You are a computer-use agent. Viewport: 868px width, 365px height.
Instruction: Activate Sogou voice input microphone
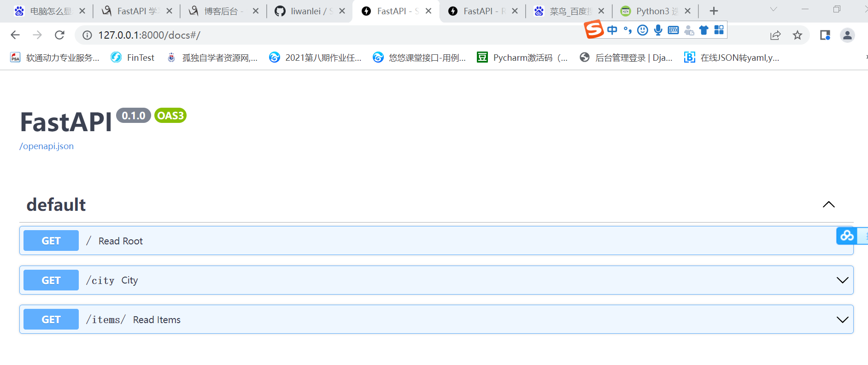[658, 30]
